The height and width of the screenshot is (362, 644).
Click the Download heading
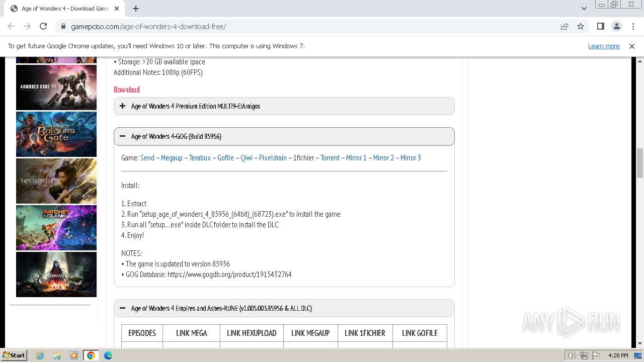(x=126, y=89)
